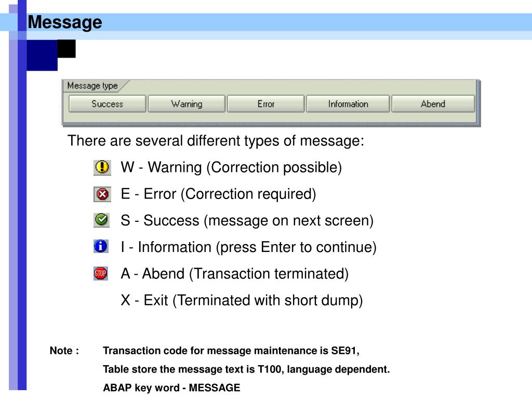Viewport: 532px width, 399px height.
Task: Click the line mentioning transaction code SE91
Action: [x=231, y=351]
